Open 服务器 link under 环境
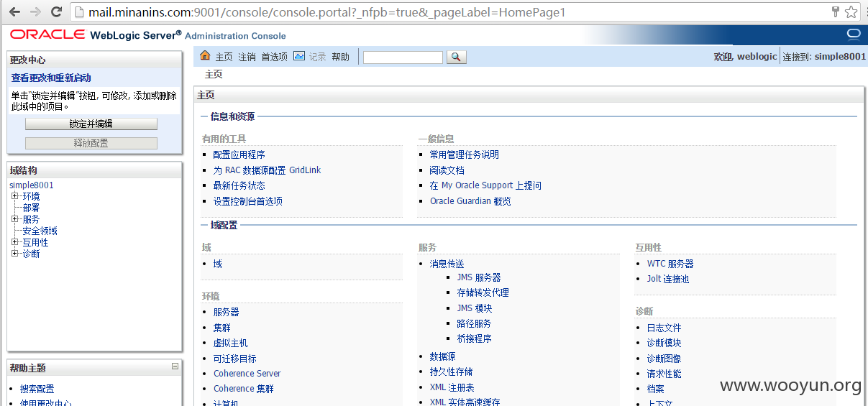Screen dimensions: 868x406 tap(227, 312)
